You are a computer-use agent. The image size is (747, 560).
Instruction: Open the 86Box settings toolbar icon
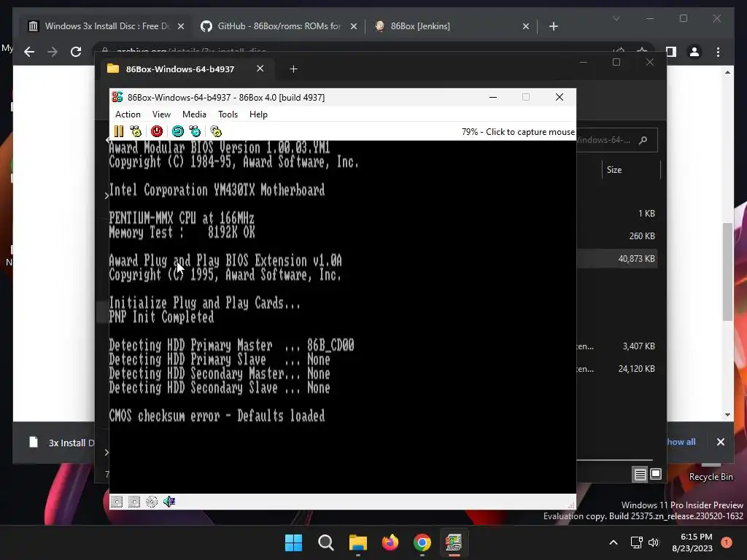(x=216, y=131)
